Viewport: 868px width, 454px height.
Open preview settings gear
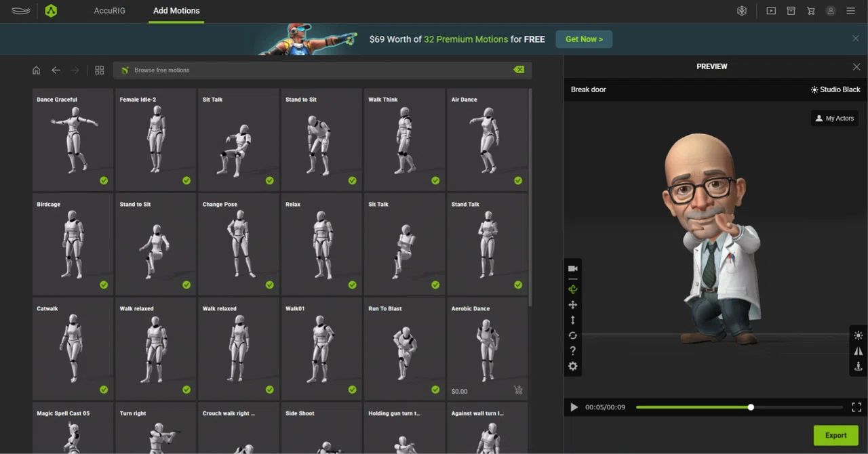(x=573, y=366)
